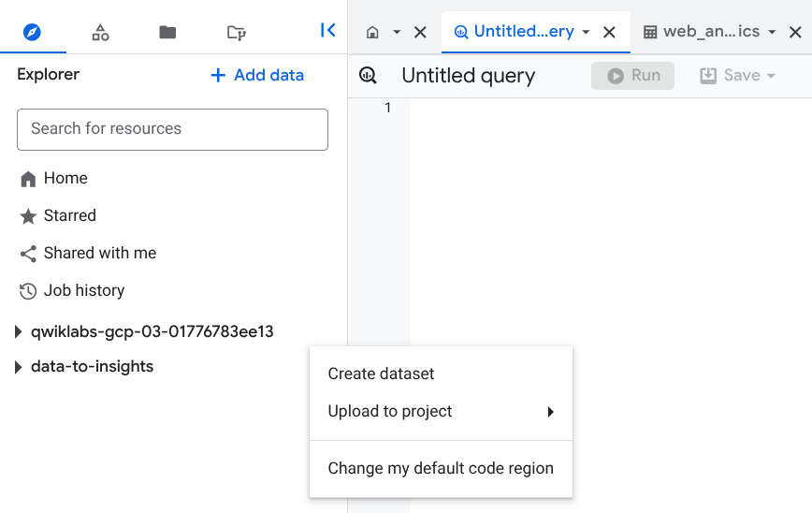The width and height of the screenshot is (812, 513).
Task: Click the home icon tab
Action: (x=372, y=32)
